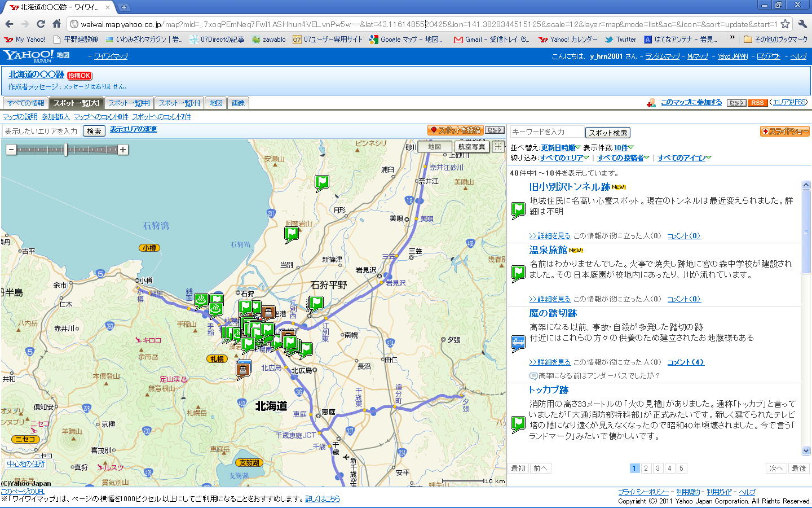Viewport: 812px width, 508px height.
Task: Open the 旧小別沢トンネル跡 title link
Action: 570,187
